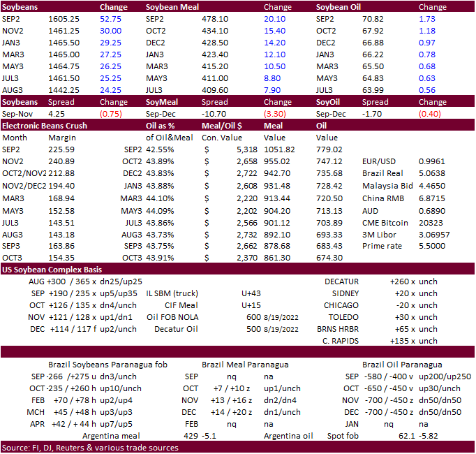476x454 pixels.
Task: Select the soybeans SEP2 price 1605.25
Action: [x=64, y=19]
